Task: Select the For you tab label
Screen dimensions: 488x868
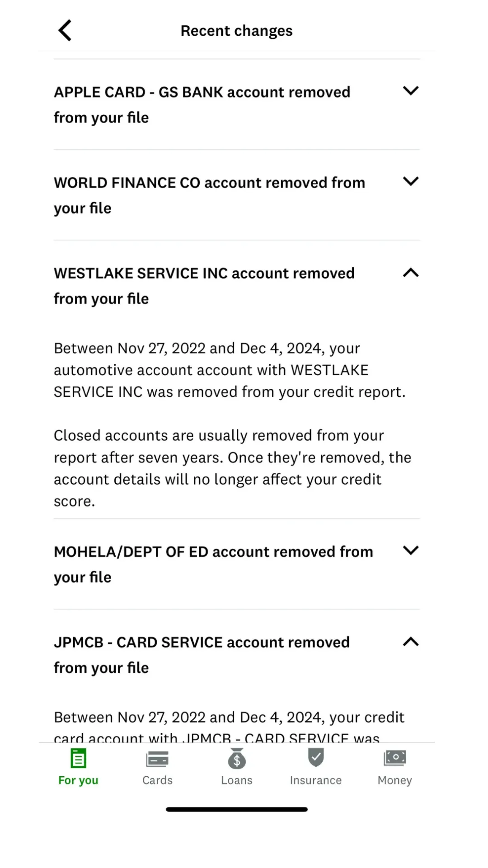Action: tap(78, 780)
